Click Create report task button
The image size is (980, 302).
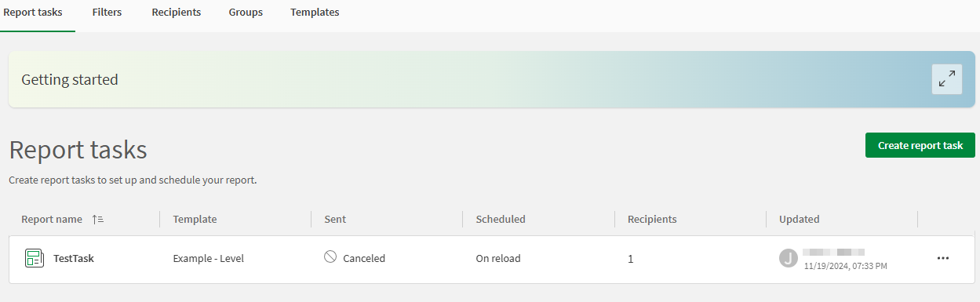[x=920, y=145]
